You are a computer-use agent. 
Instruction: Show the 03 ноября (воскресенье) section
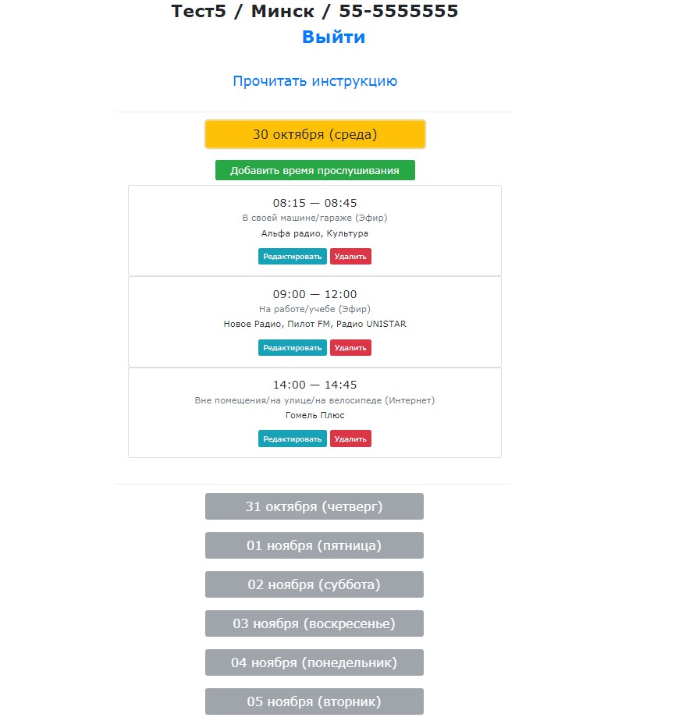(314, 623)
